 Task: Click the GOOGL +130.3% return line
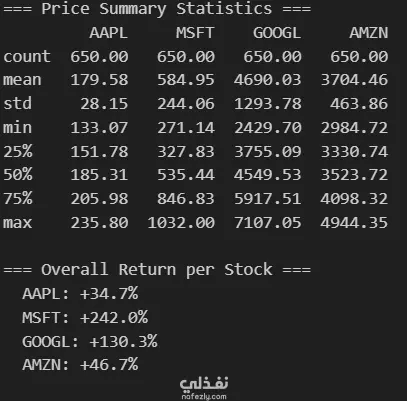coord(90,342)
